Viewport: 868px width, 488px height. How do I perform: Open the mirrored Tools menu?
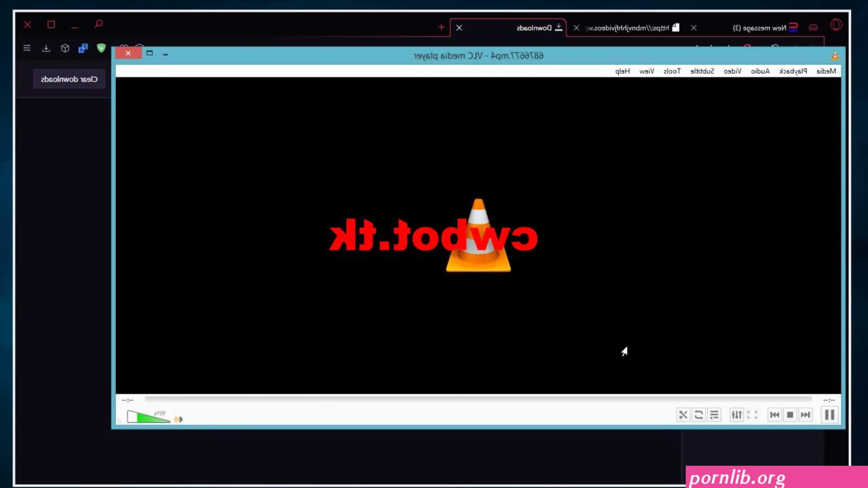tap(672, 71)
